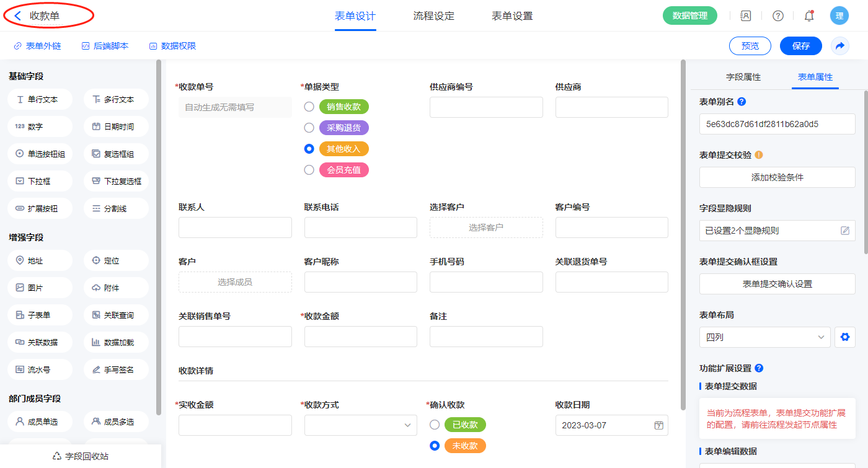Image resolution: width=868 pixels, height=468 pixels.
Task: Select the 会员充值 radio option
Action: coord(309,170)
